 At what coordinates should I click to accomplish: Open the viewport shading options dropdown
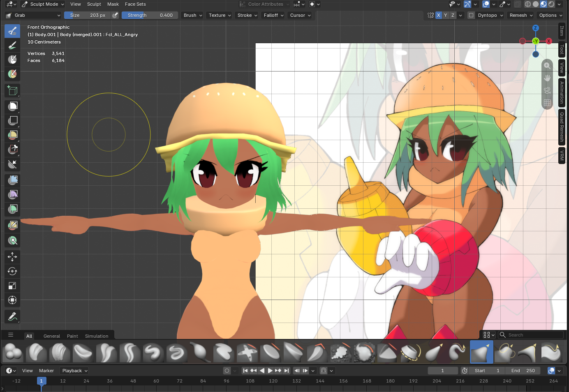click(x=559, y=4)
